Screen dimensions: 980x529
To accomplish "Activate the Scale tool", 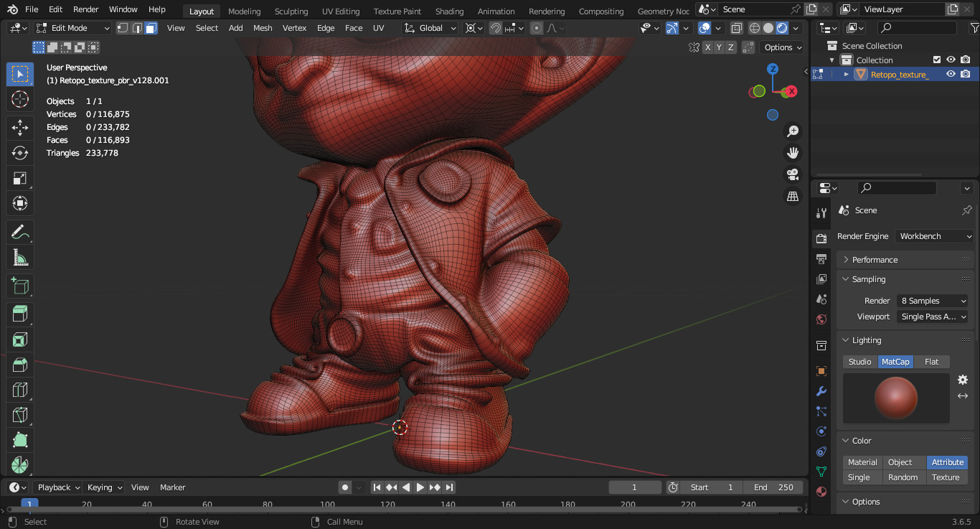I will pos(20,178).
